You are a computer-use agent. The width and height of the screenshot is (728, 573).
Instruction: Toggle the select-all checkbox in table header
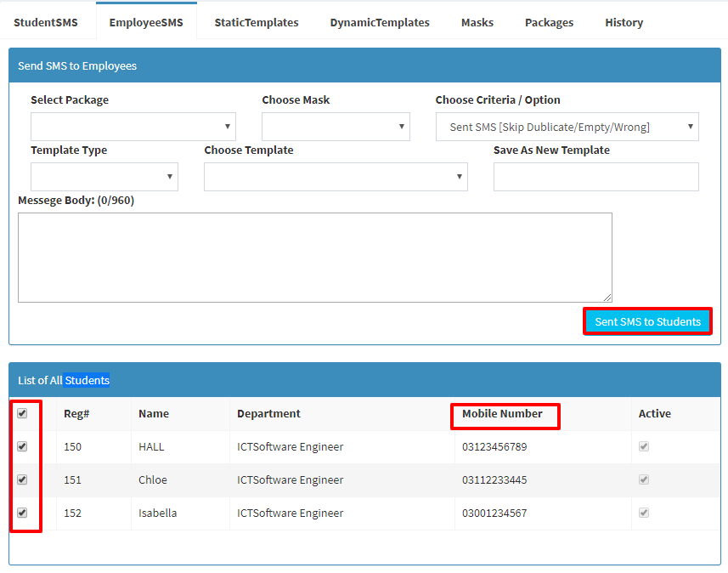tap(22, 413)
